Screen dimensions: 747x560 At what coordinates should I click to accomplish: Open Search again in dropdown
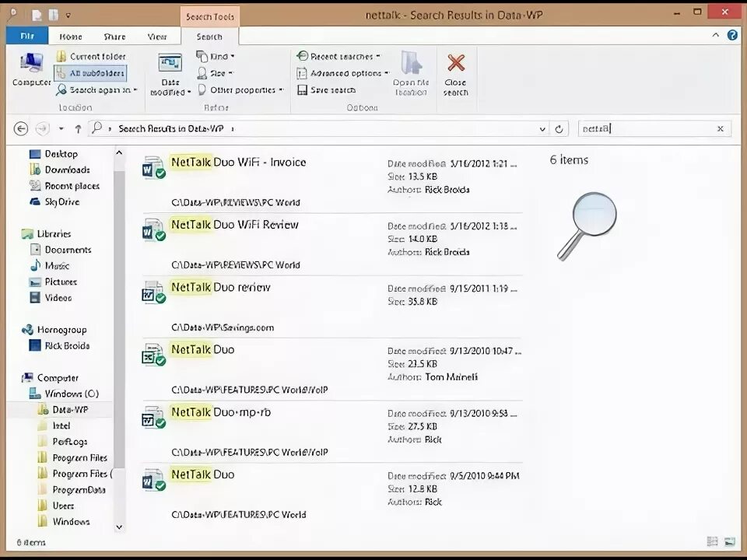point(96,89)
